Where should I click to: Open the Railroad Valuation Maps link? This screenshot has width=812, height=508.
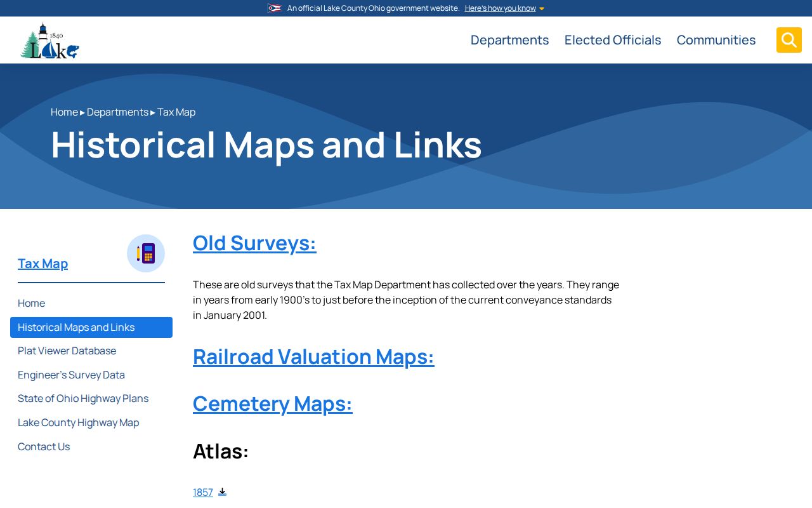coord(313,357)
